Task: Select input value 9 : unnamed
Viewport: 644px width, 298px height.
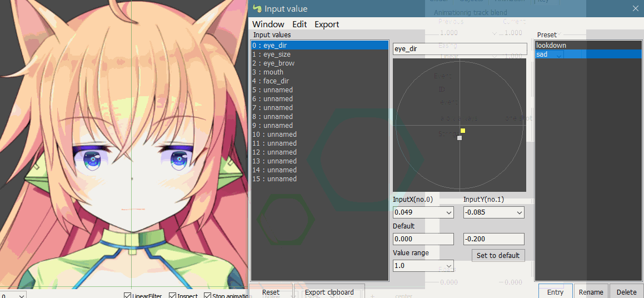Action: point(319,125)
